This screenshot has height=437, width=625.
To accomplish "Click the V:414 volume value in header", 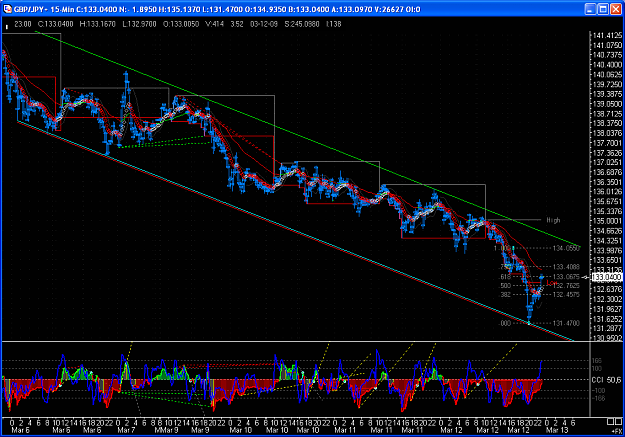I will click(x=214, y=24).
